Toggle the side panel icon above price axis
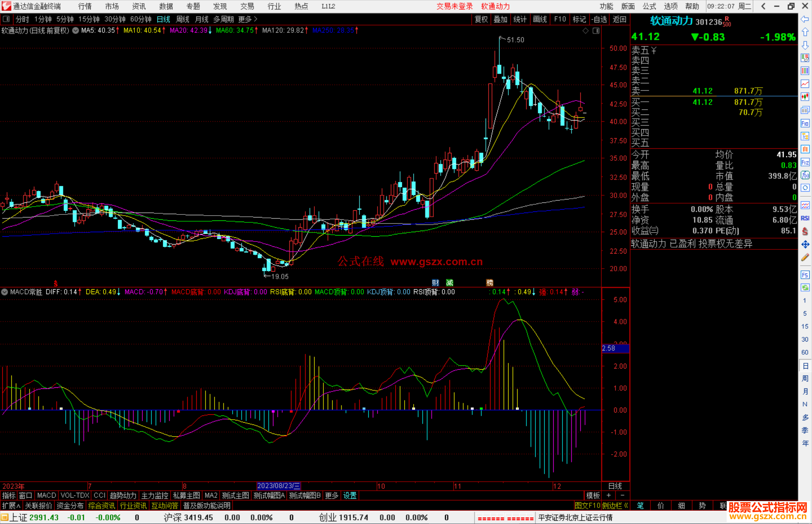 coord(596,31)
